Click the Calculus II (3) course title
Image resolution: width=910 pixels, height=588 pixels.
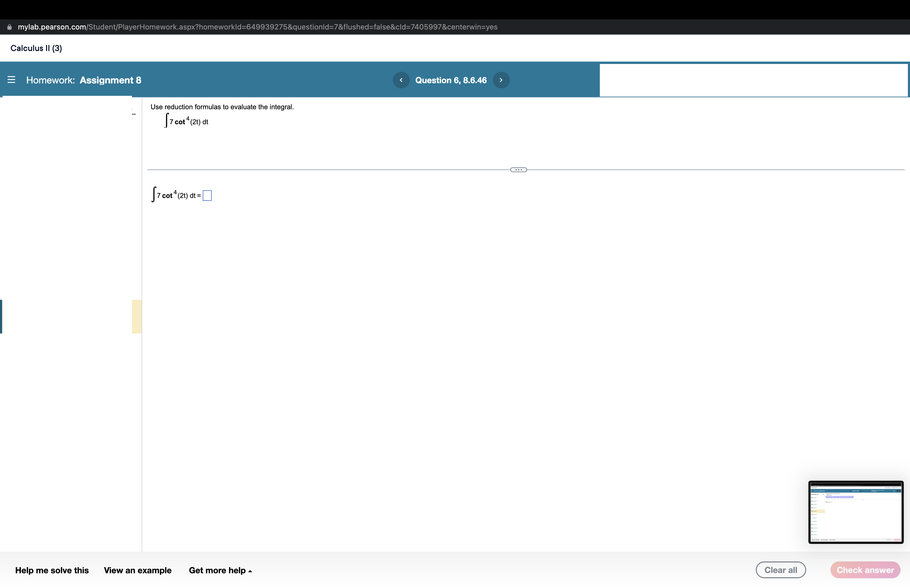pos(36,48)
